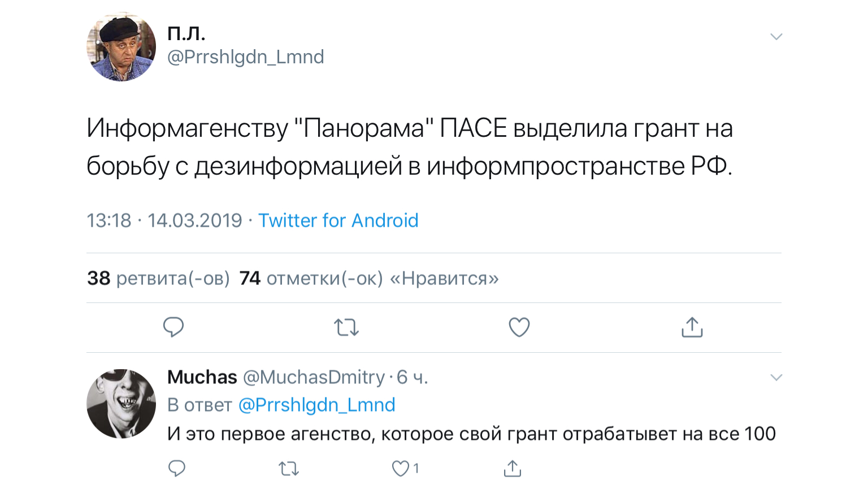Retweet the main Панорама tweet

346,327
